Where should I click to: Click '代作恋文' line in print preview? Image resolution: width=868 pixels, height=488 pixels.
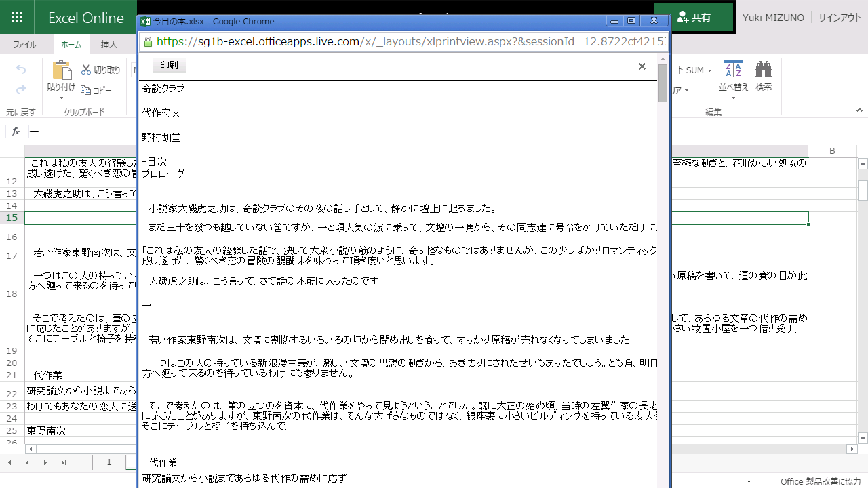[161, 113]
